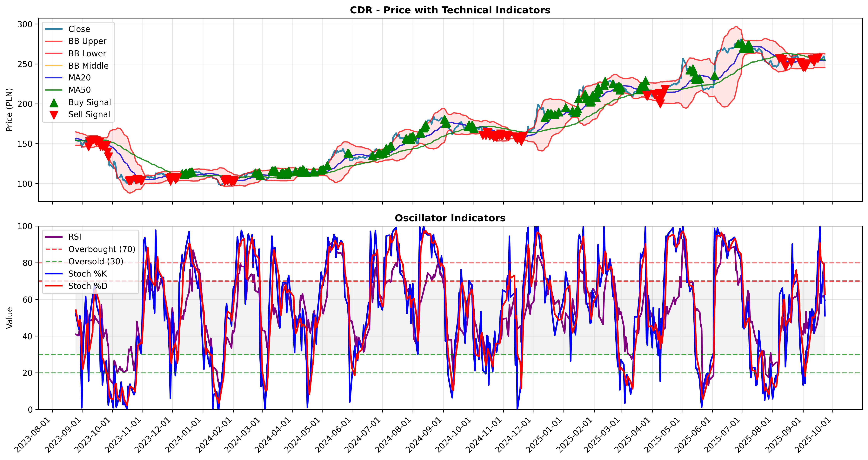
Task: Click the '2025-10-01' date label
Action: 814,435
